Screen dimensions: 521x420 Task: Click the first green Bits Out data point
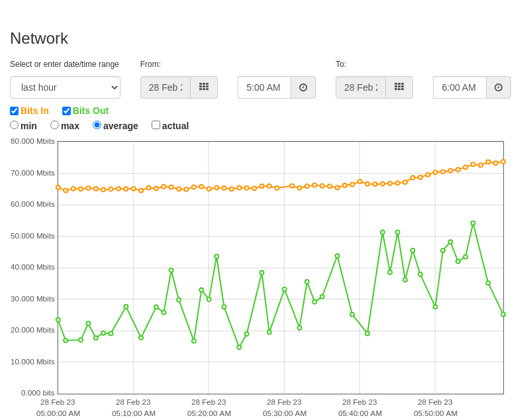pyautogui.click(x=58, y=320)
